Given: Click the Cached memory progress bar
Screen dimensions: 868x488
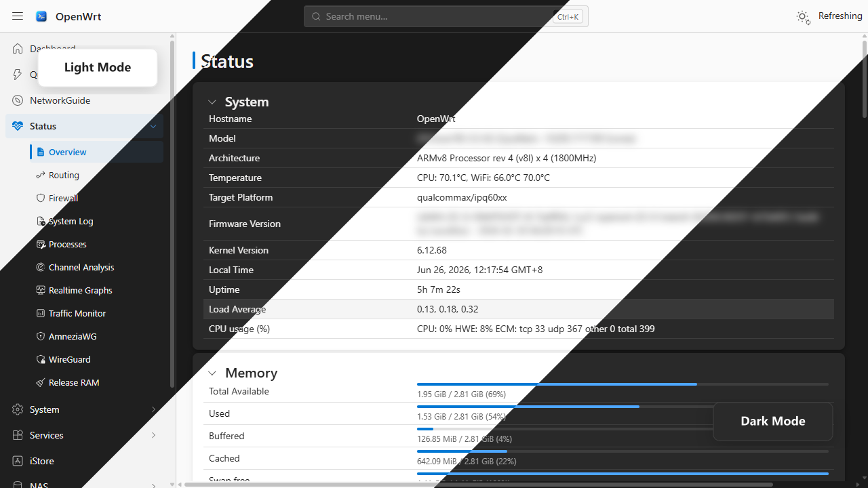Looking at the screenshot, I should pyautogui.click(x=623, y=451).
